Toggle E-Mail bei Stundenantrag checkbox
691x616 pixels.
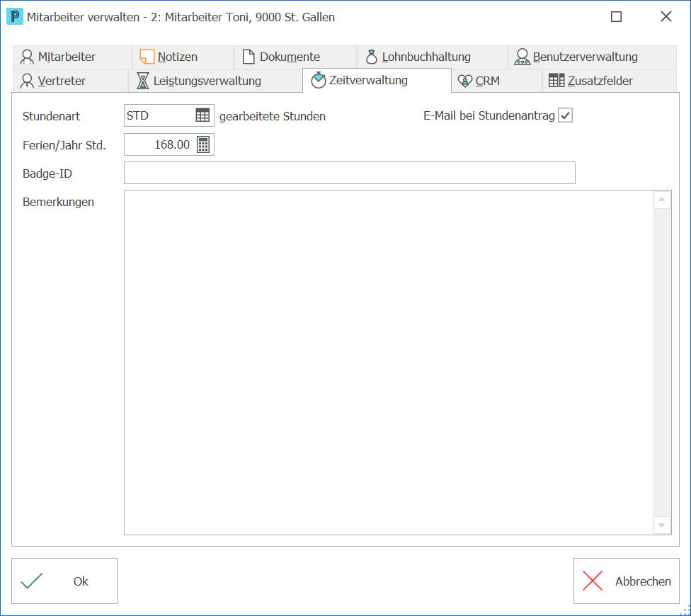coord(565,115)
